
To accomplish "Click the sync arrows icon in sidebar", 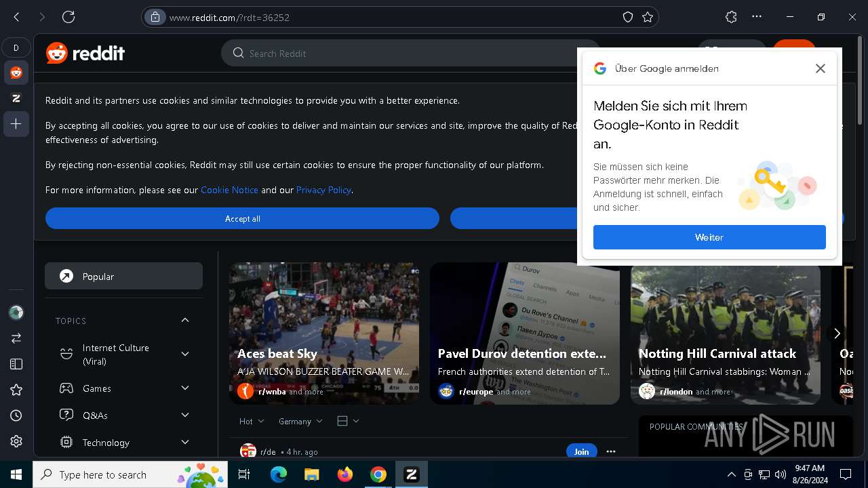I will point(16,338).
